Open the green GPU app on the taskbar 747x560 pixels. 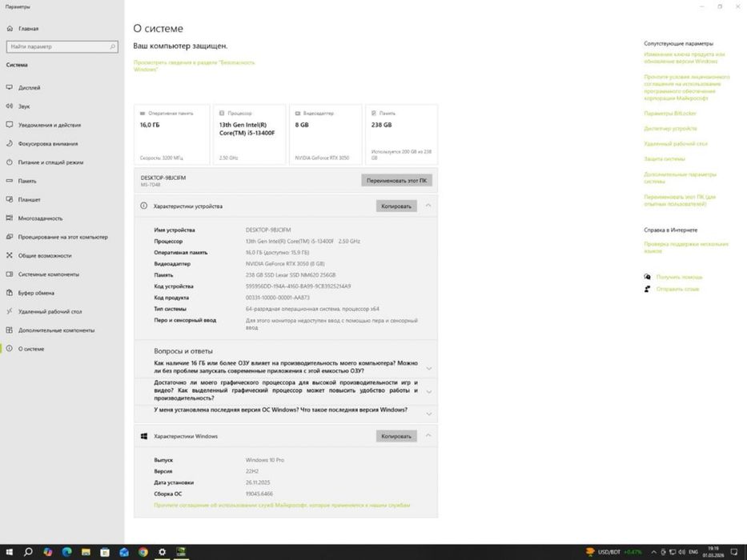pos(181,552)
